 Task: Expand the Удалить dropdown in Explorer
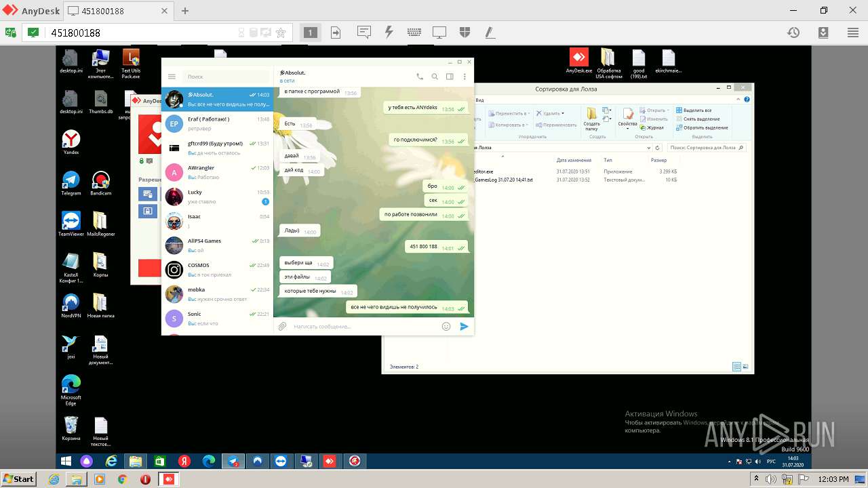pos(563,114)
